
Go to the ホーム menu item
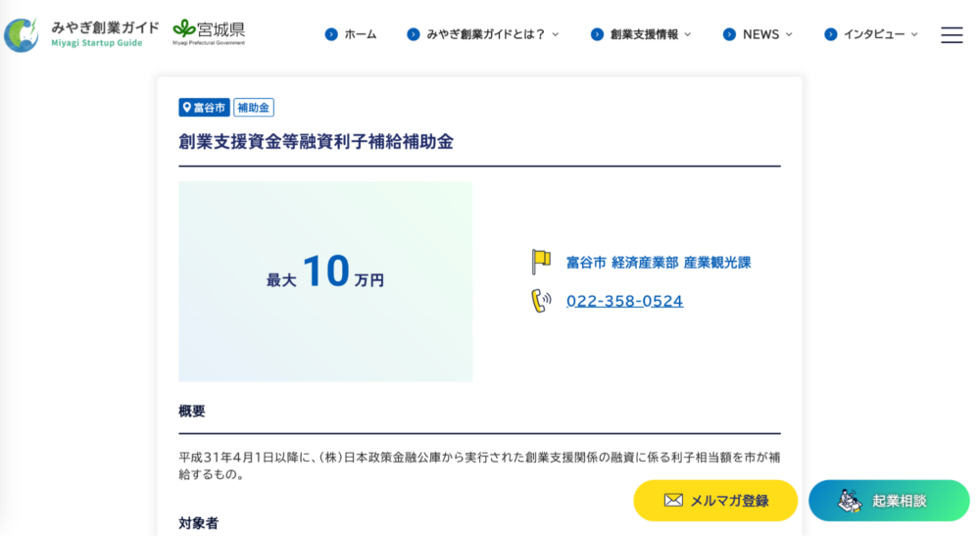[x=360, y=34]
